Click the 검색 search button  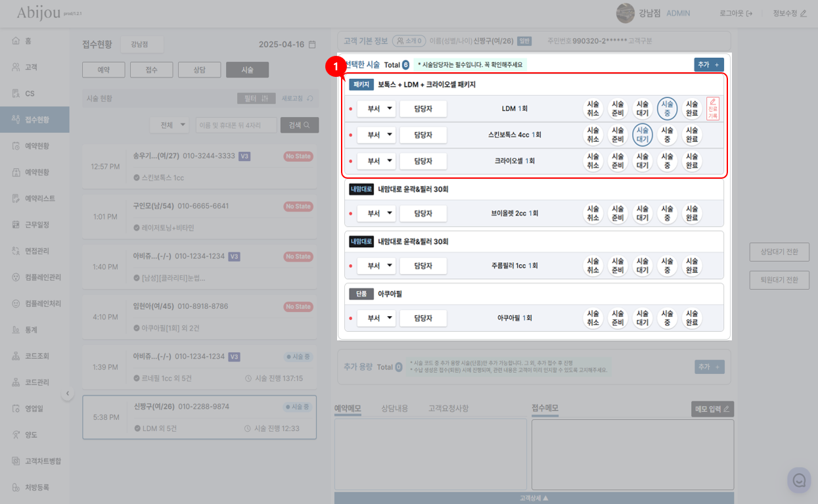click(300, 125)
